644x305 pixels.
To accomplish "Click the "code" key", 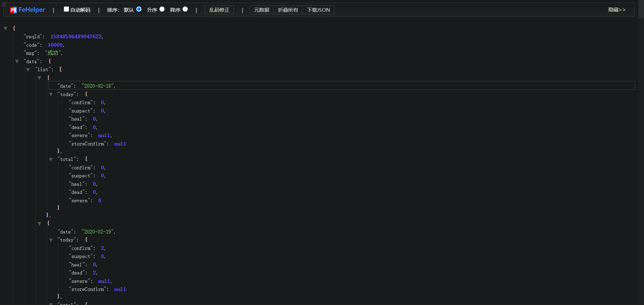I will point(32,45).
